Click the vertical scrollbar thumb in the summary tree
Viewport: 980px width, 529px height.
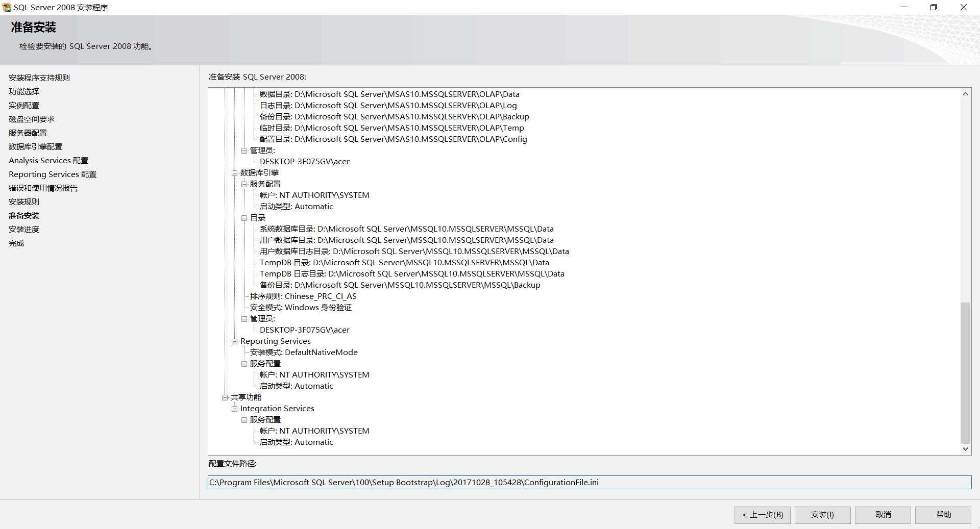click(x=965, y=373)
